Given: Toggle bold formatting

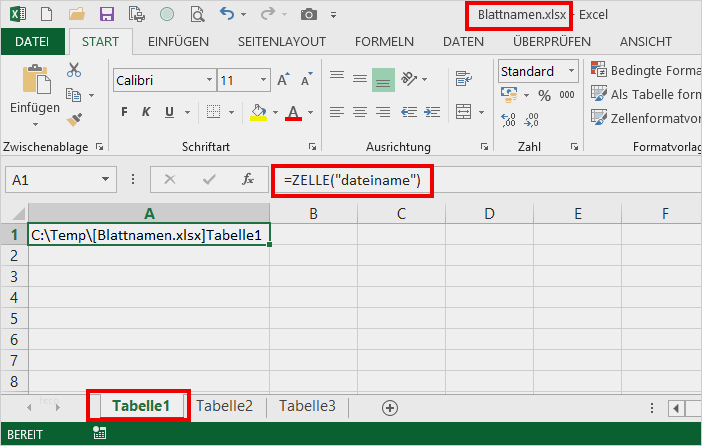Looking at the screenshot, I should click(x=126, y=112).
